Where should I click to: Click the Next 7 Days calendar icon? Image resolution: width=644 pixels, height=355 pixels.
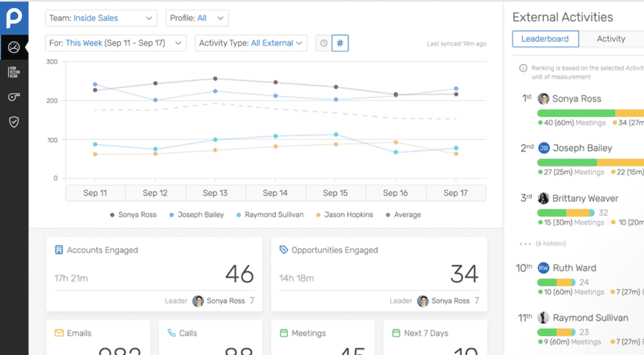click(x=396, y=333)
